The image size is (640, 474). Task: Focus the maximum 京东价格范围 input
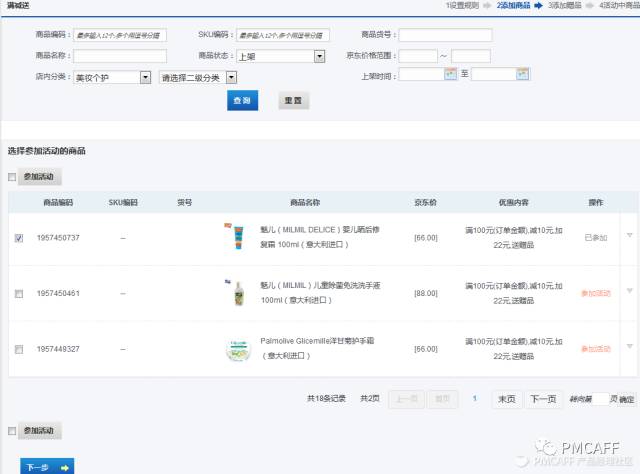click(x=471, y=56)
